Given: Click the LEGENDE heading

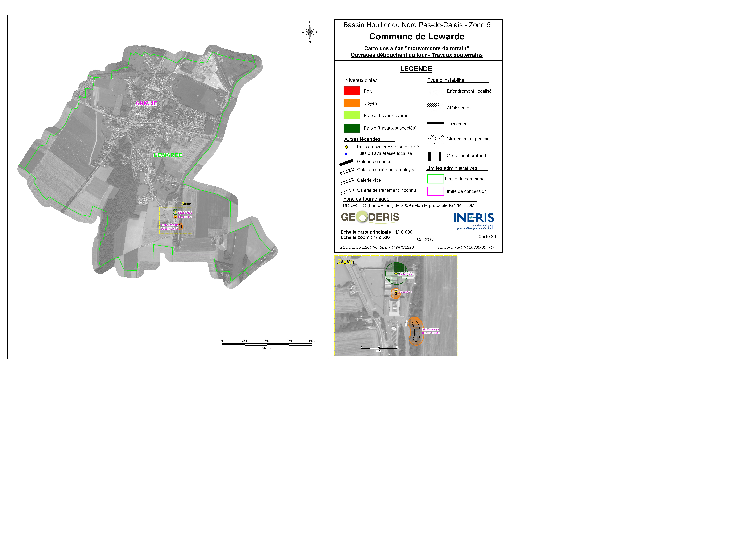Looking at the screenshot, I should pos(416,69).
